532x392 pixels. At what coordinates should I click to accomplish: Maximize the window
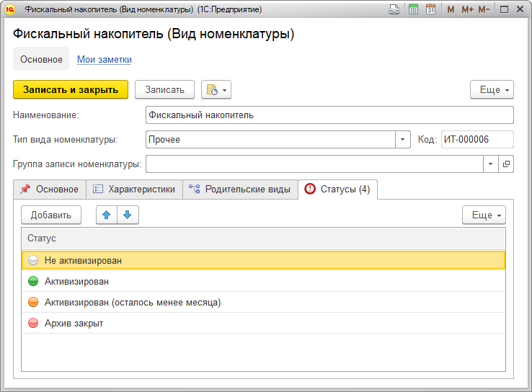tap(504, 9)
